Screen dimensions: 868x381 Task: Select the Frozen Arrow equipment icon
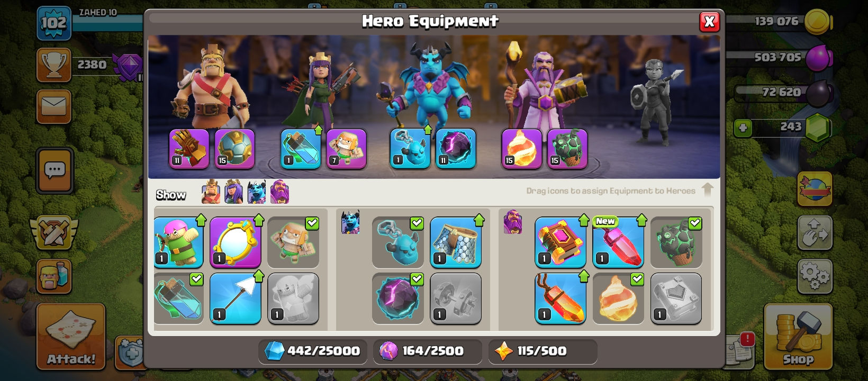tap(236, 298)
